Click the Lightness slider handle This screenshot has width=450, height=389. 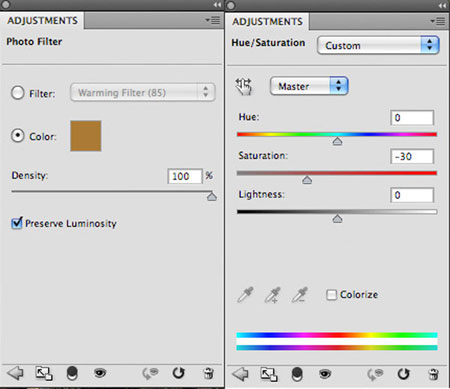(x=337, y=219)
